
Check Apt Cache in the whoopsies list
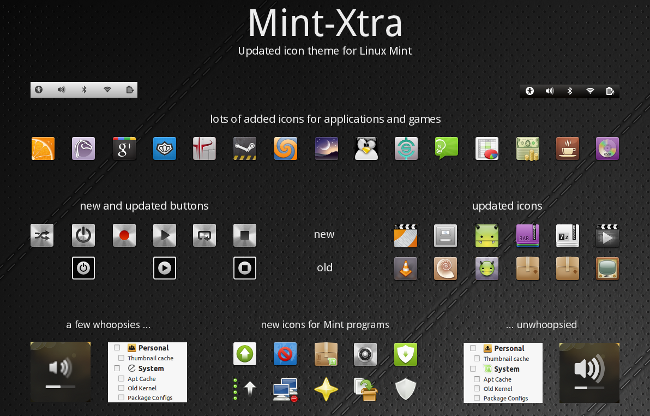[x=121, y=379]
